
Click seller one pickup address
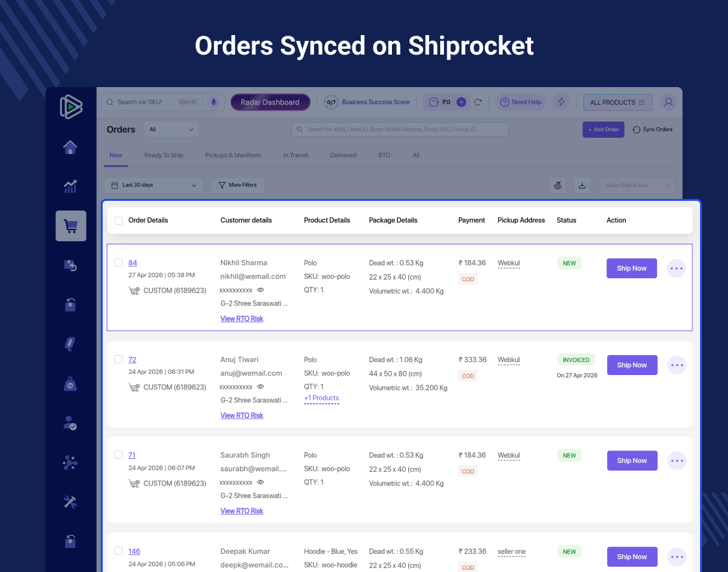(511, 552)
